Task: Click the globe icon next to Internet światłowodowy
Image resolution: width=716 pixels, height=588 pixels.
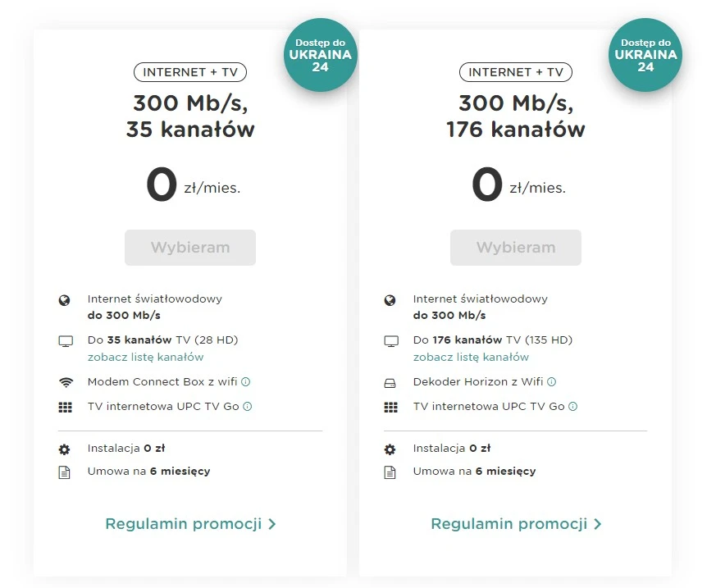Action: pos(65,299)
